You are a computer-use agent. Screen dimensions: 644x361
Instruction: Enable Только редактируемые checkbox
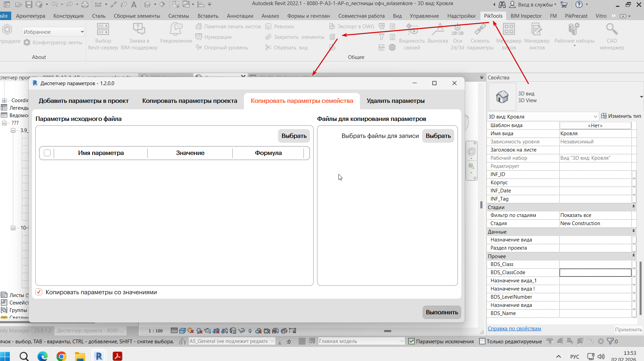coord(482,341)
